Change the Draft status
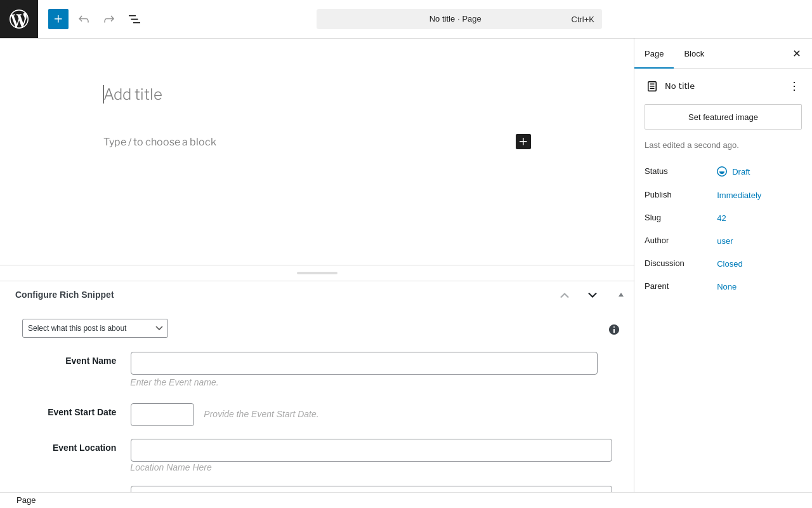This screenshot has width=812, height=508. point(733,171)
